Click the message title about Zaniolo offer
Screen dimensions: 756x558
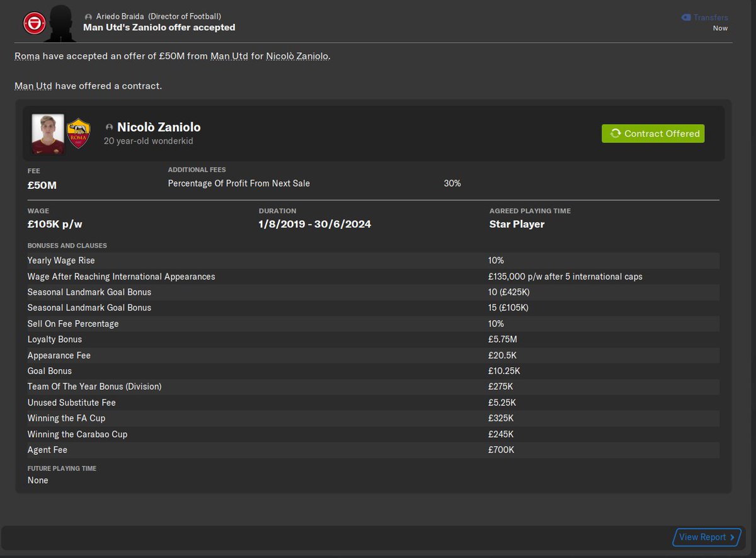[159, 28]
